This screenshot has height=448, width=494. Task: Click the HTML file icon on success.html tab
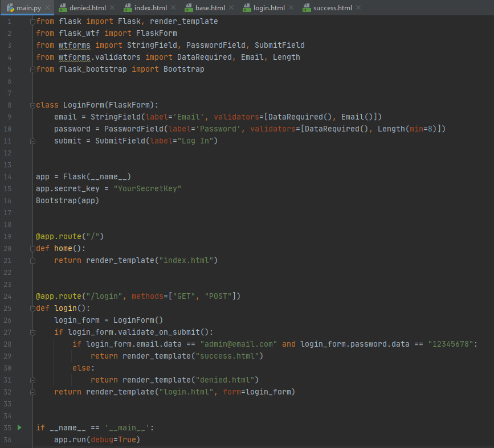[x=306, y=8]
